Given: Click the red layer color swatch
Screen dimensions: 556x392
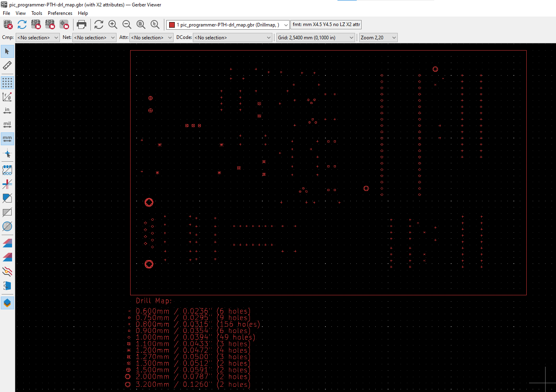Looking at the screenshot, I should pos(172,25).
